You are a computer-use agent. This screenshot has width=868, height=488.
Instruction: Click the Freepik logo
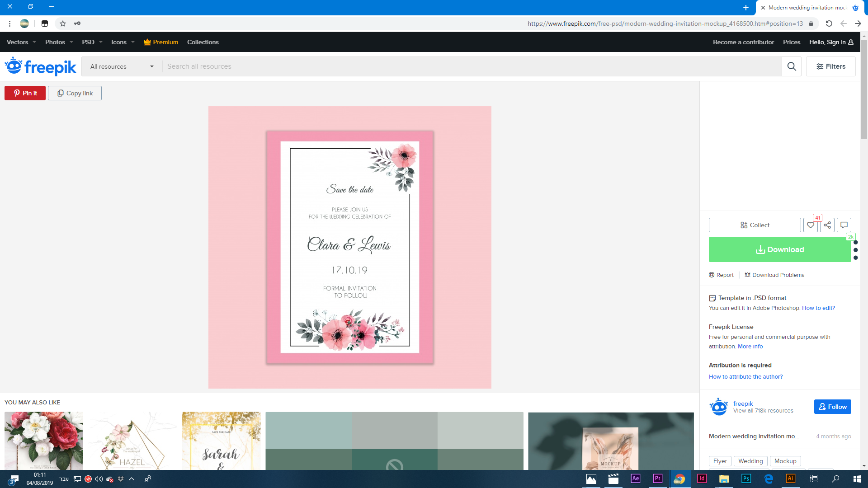click(41, 66)
